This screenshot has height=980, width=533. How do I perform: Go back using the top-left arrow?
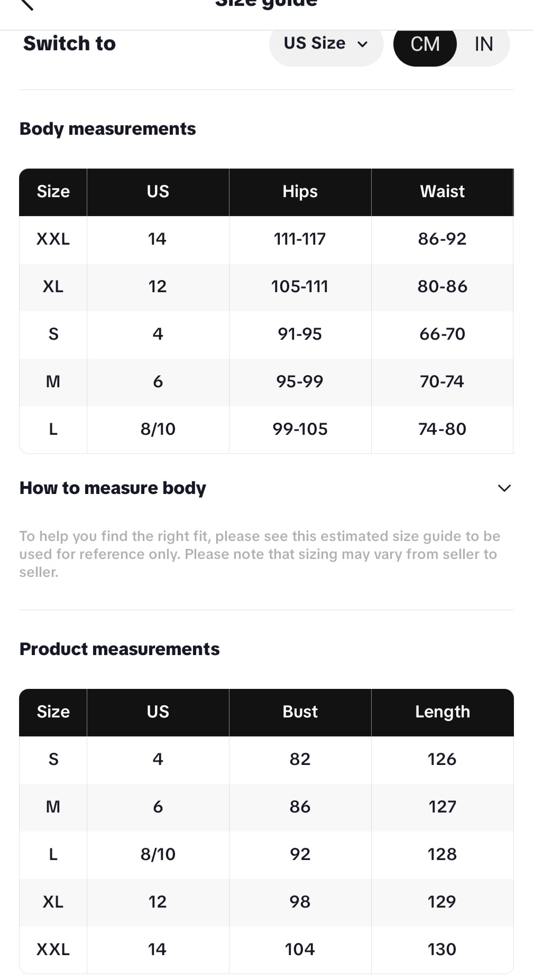tap(26, 4)
